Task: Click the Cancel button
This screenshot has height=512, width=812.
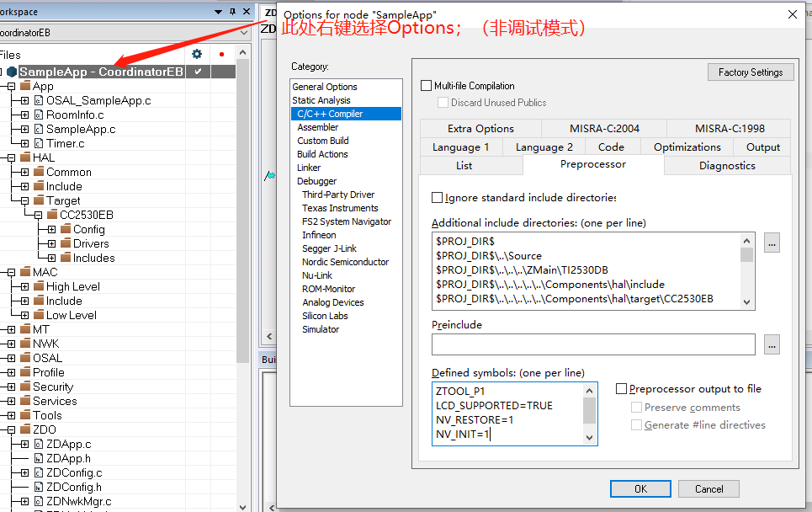Action: [x=709, y=488]
